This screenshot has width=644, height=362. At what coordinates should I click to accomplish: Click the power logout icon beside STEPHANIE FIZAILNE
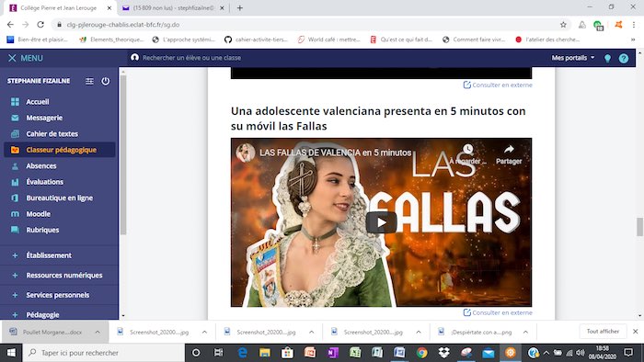pos(106,81)
